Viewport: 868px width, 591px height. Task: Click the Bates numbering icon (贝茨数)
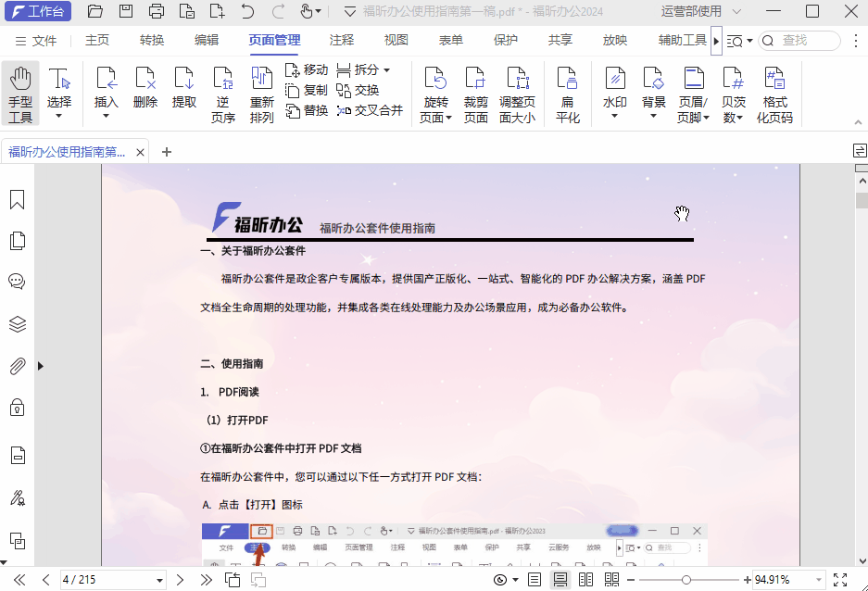(734, 93)
